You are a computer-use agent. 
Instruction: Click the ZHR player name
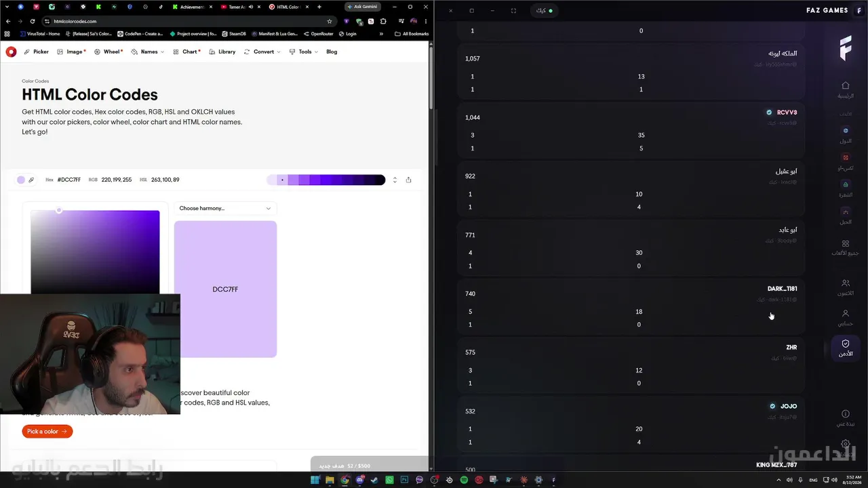coord(791,347)
